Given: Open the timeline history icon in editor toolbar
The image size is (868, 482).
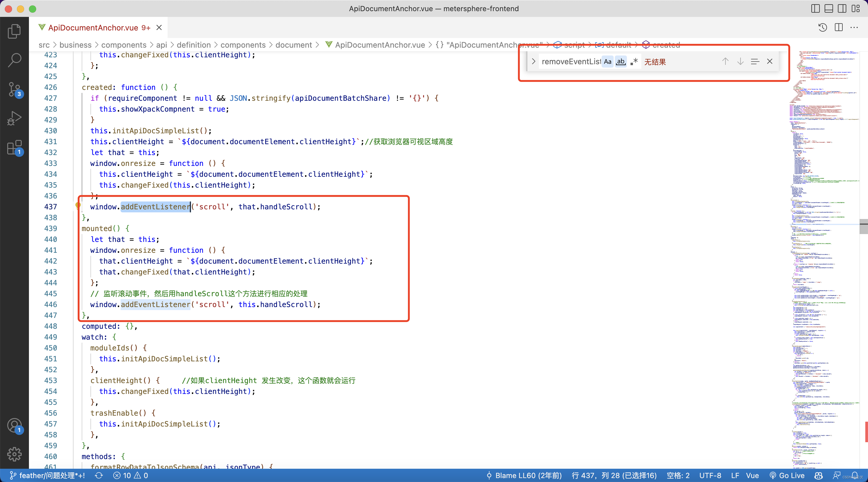Looking at the screenshot, I should point(822,27).
